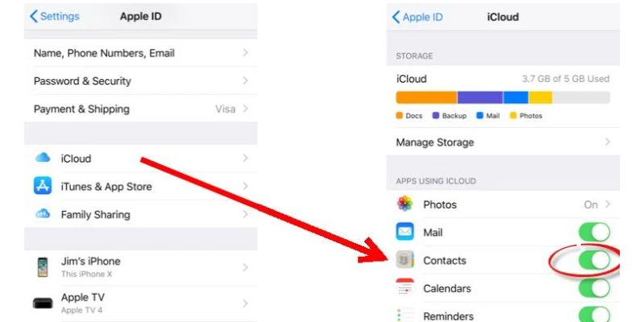Tap the Family Sharing icon
Viewport: 644px width, 322px height.
coord(43,213)
